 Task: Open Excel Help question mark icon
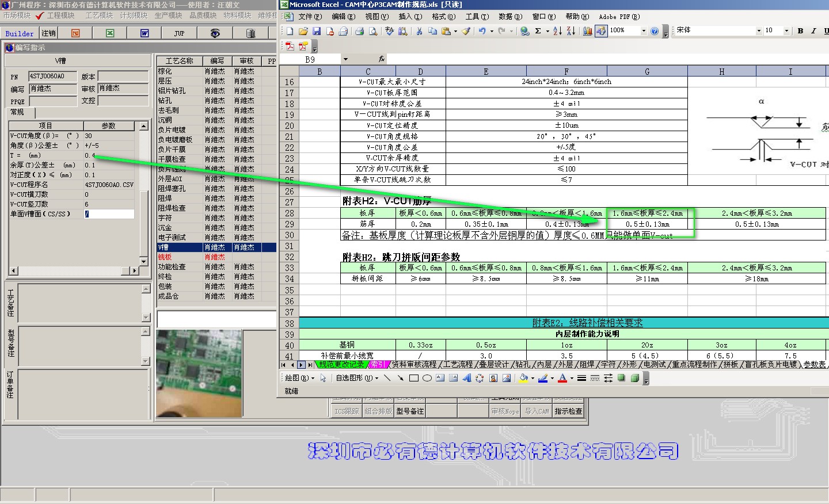[655, 31]
